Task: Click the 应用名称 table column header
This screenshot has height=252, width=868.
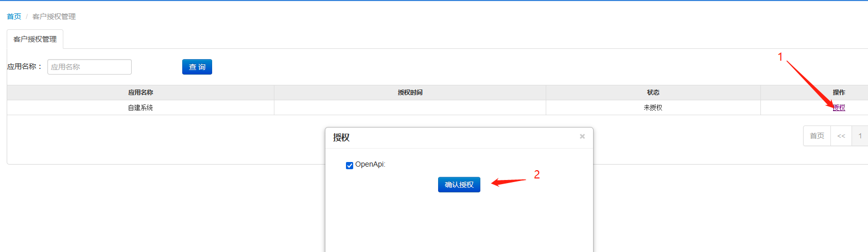Action: pos(141,93)
